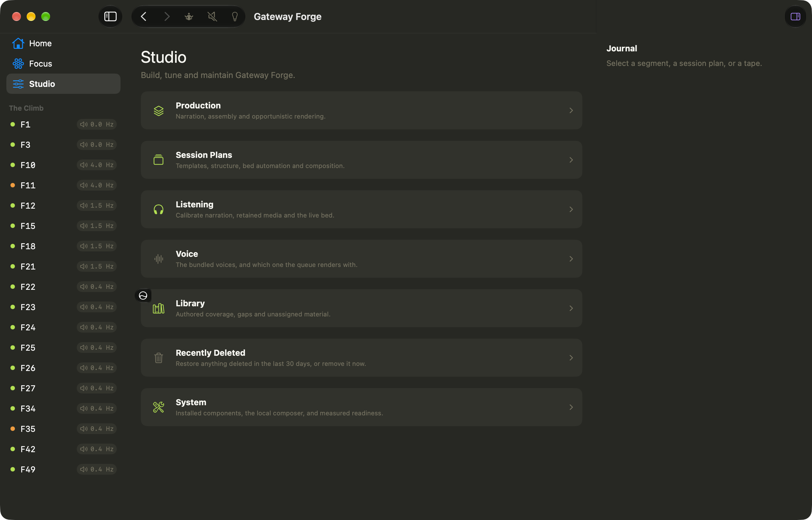Select segment F42 in the sidebar
This screenshot has height=520, width=812.
click(63, 449)
